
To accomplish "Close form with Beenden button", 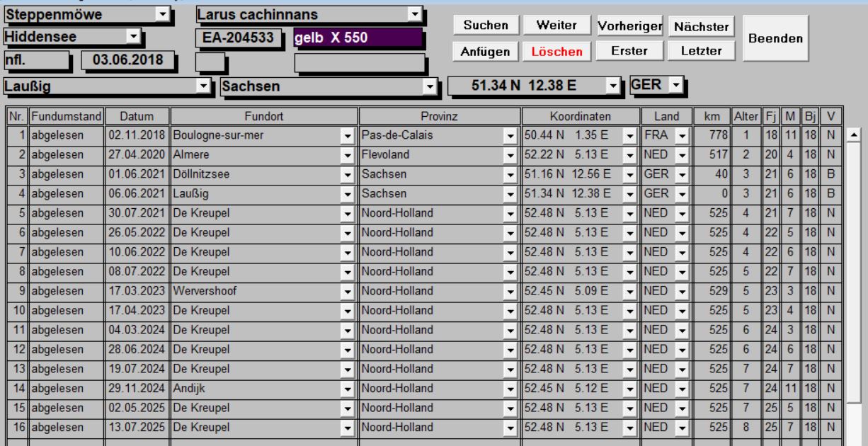I will (776, 38).
